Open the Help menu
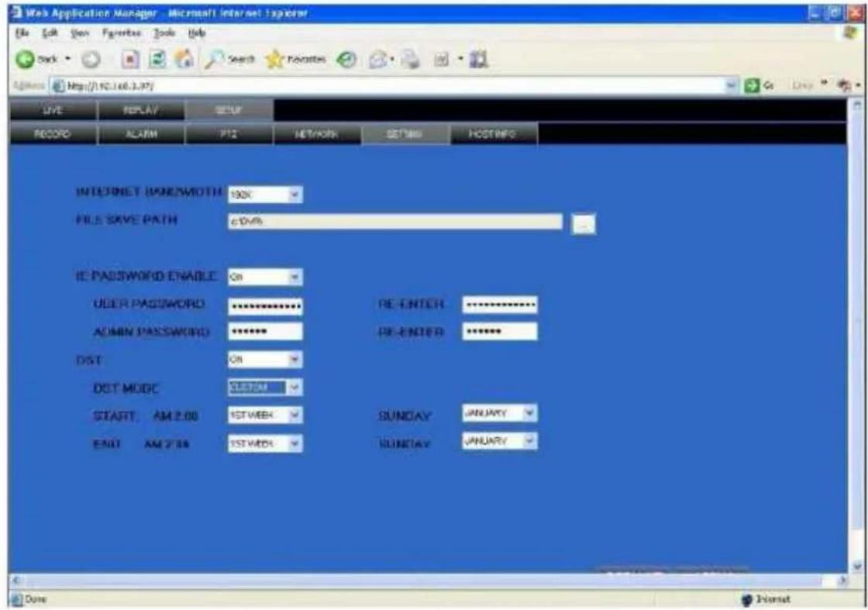The width and height of the screenshot is (868, 610). (x=197, y=33)
